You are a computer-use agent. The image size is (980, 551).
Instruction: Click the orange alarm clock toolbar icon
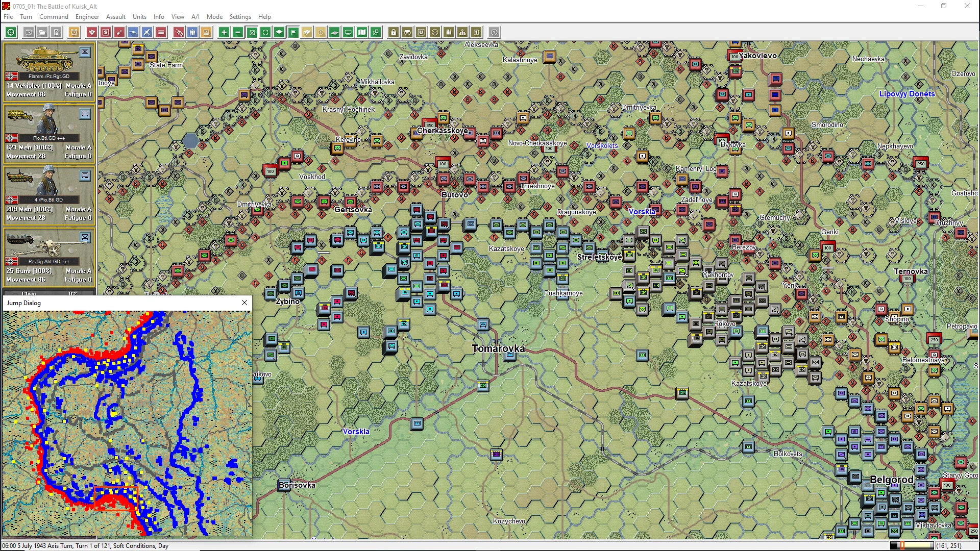pos(74,33)
